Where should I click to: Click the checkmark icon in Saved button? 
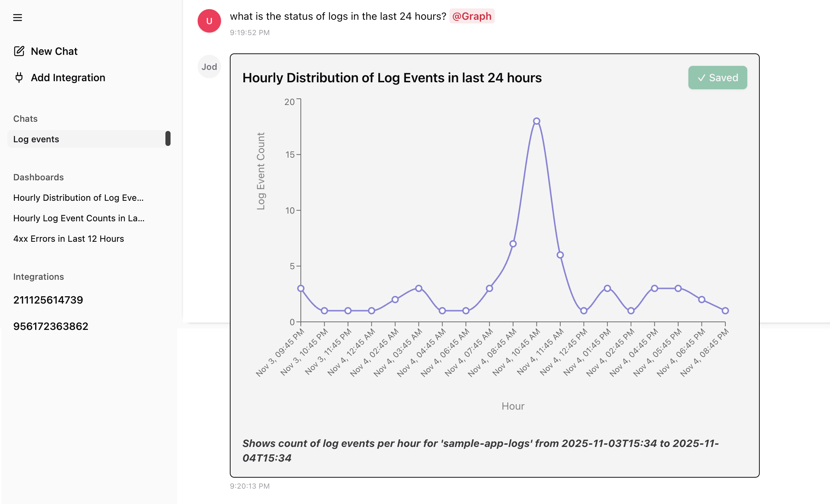click(701, 78)
